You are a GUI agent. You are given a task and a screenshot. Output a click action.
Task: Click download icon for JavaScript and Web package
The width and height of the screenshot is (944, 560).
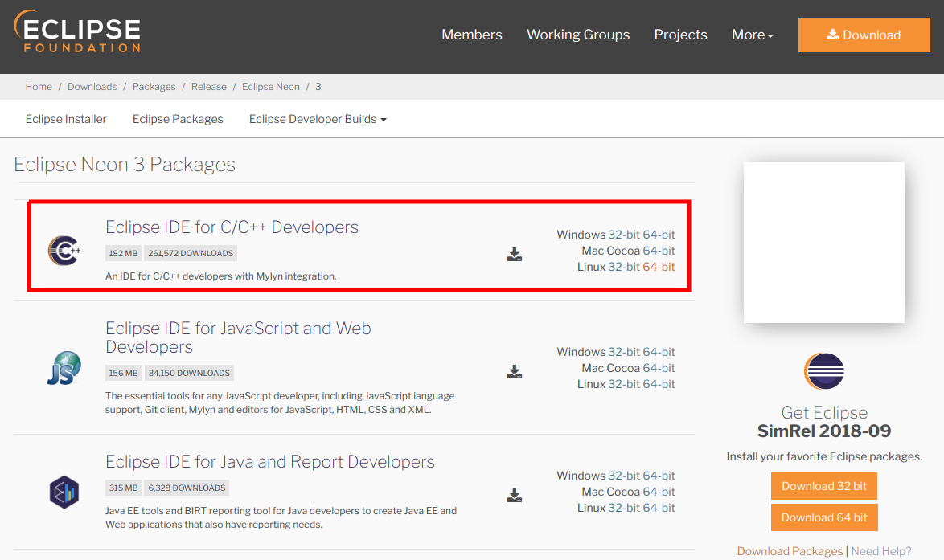coord(514,372)
